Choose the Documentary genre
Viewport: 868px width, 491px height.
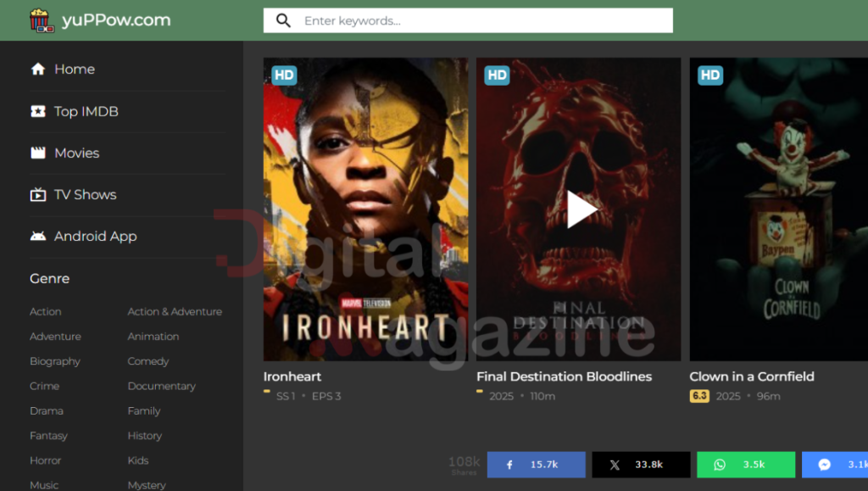tap(161, 386)
